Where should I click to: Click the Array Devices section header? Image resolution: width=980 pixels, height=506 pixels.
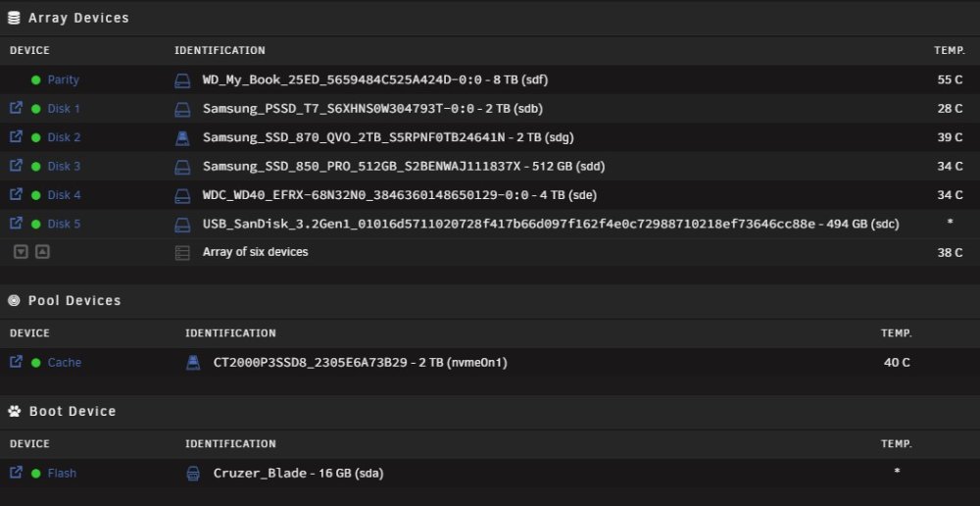tap(78, 18)
